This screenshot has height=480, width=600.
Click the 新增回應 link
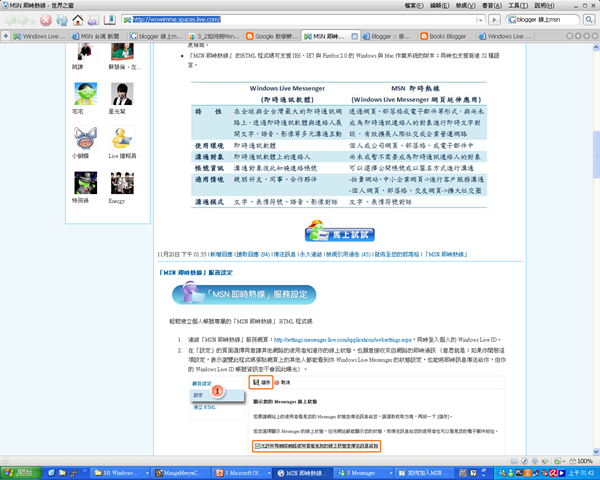click(221, 255)
